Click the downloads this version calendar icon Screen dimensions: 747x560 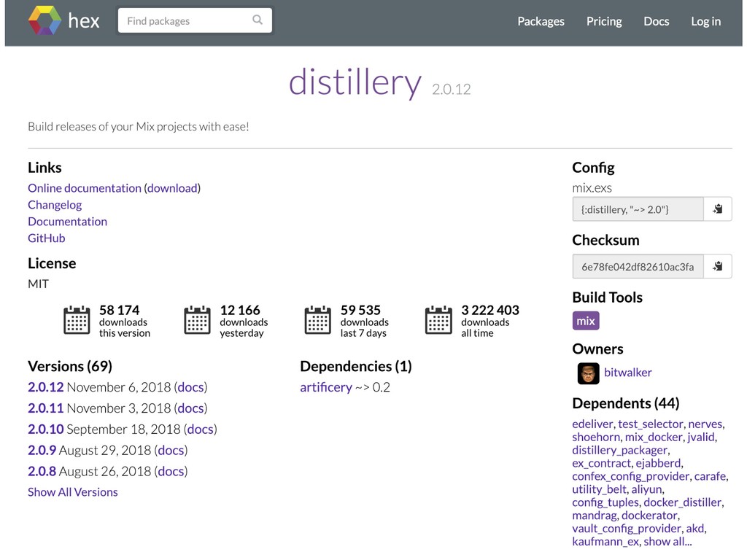77,320
